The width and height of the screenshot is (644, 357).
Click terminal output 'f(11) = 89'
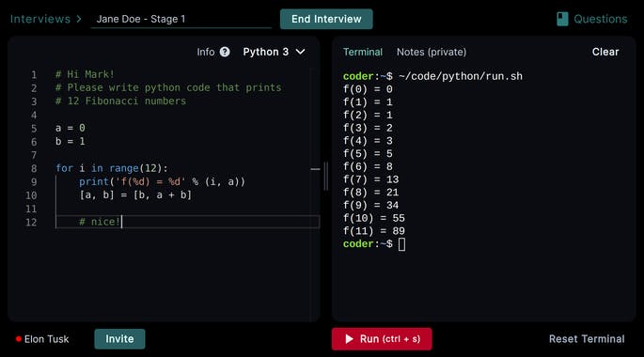click(374, 231)
